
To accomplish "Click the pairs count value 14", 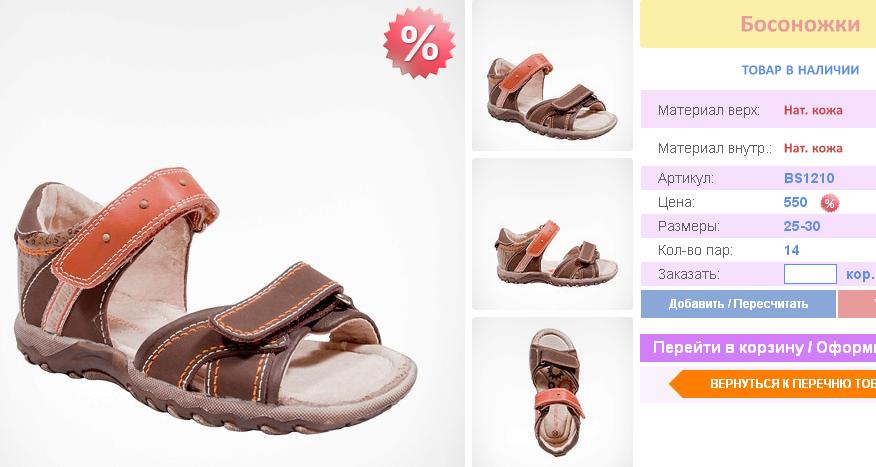I will coord(792,250).
